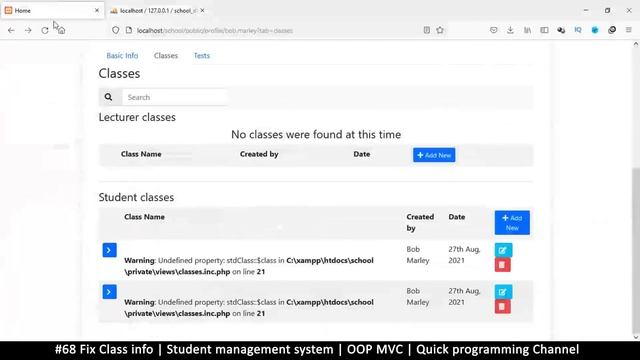Screen dimensions: 640x360
Task: Switch to the Tests tab
Action: [202, 56]
